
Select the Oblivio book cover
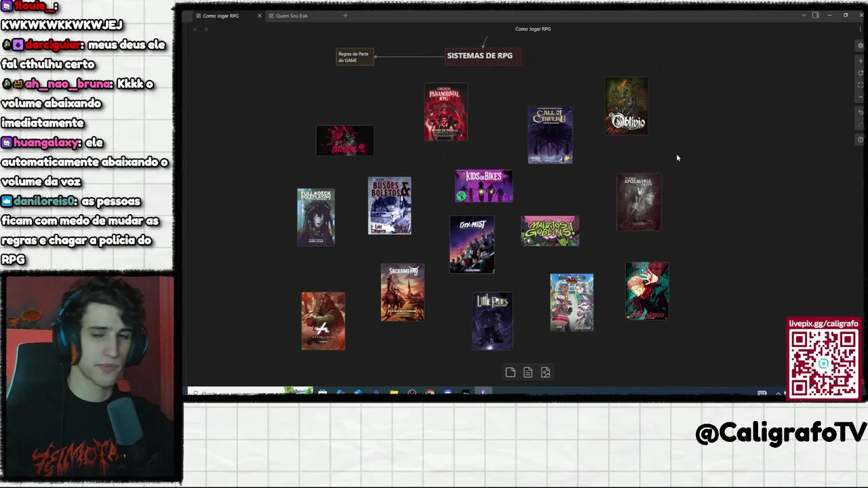pos(627,106)
